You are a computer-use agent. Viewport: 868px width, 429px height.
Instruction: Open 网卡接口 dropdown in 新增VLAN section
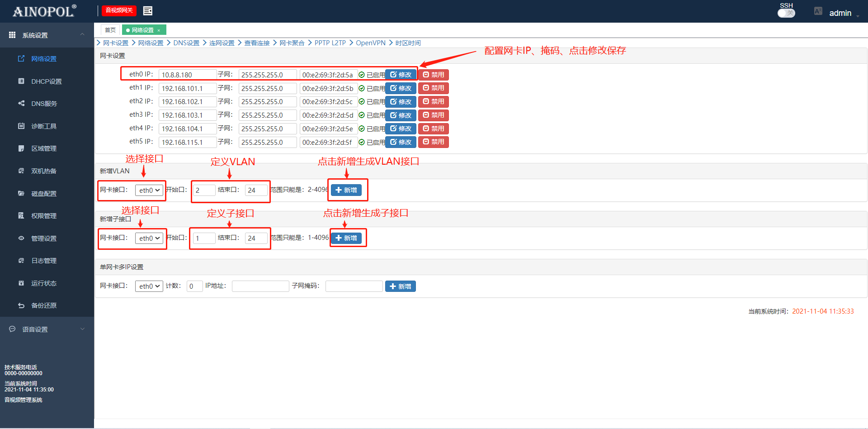pos(149,191)
